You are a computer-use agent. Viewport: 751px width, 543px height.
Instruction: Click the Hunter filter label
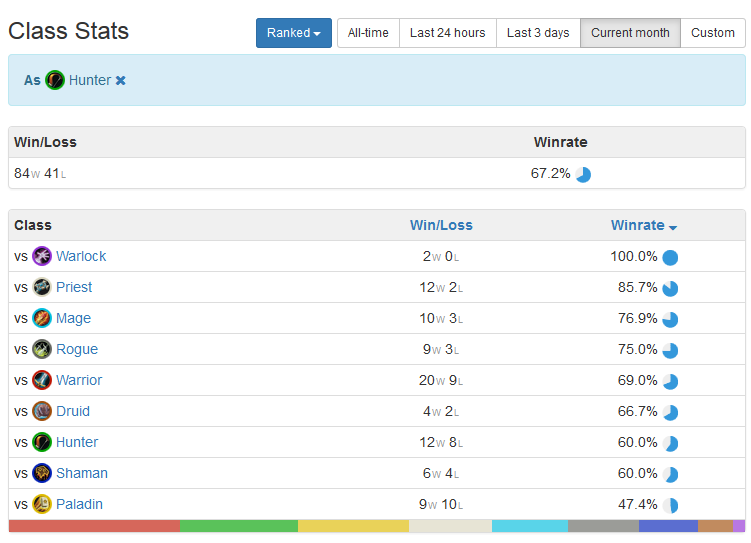pos(90,80)
